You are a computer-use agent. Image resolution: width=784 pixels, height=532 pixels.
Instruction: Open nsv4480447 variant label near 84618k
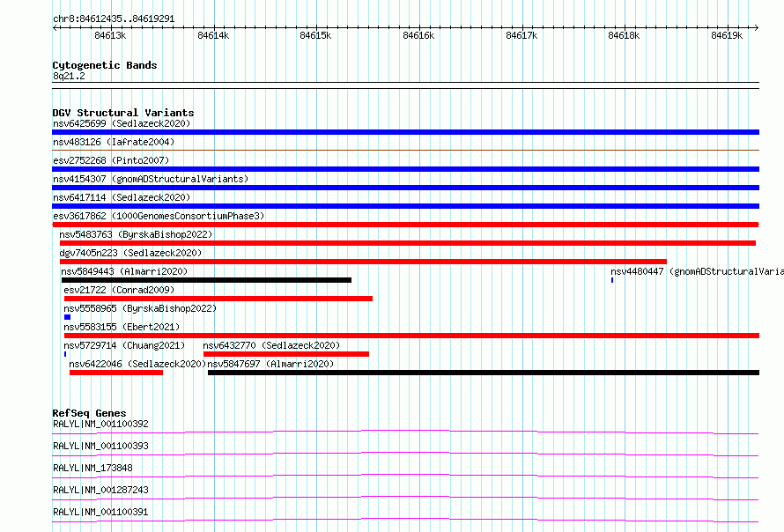tap(697, 271)
